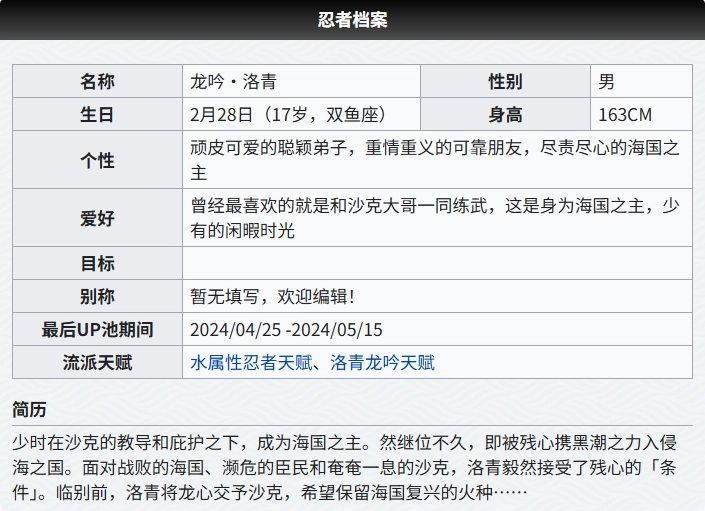Select the 身高 label cell
This screenshot has height=511, width=705.
[x=505, y=115]
